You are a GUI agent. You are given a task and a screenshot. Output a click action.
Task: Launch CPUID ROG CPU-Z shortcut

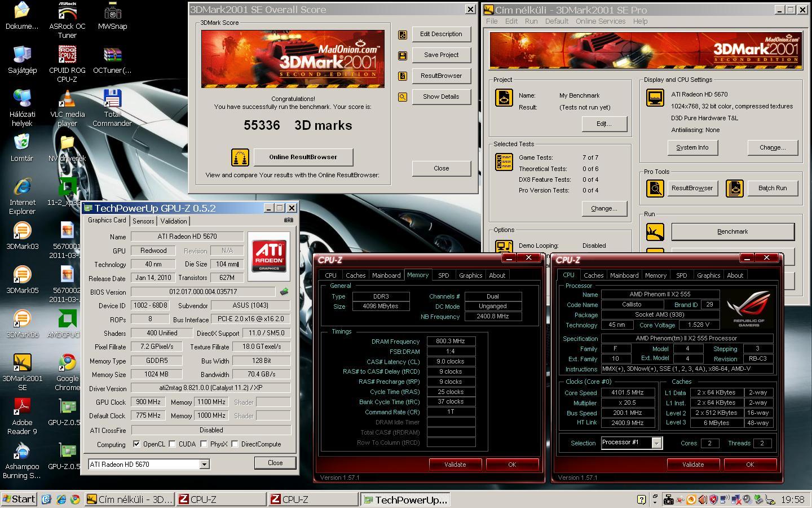coord(67,64)
